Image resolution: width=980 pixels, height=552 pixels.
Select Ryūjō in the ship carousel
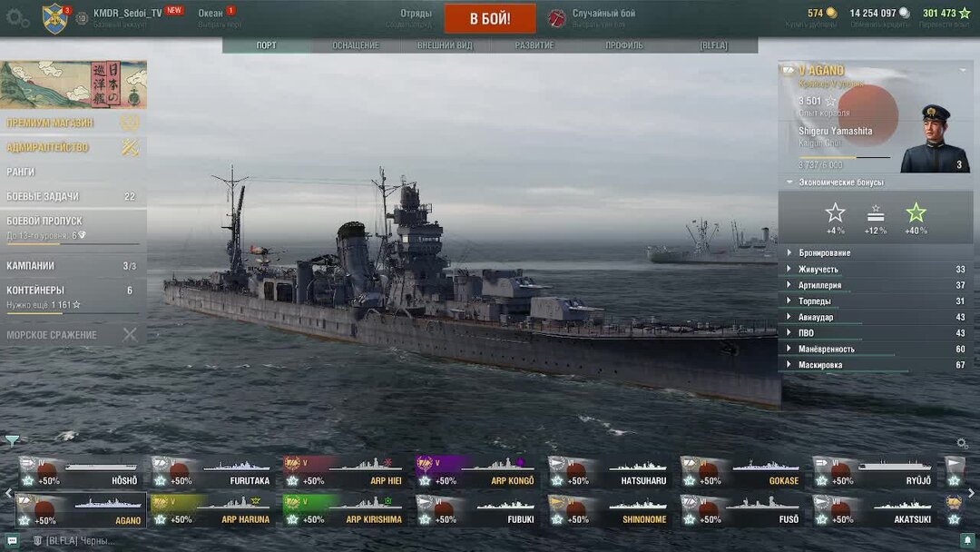pos(875,472)
